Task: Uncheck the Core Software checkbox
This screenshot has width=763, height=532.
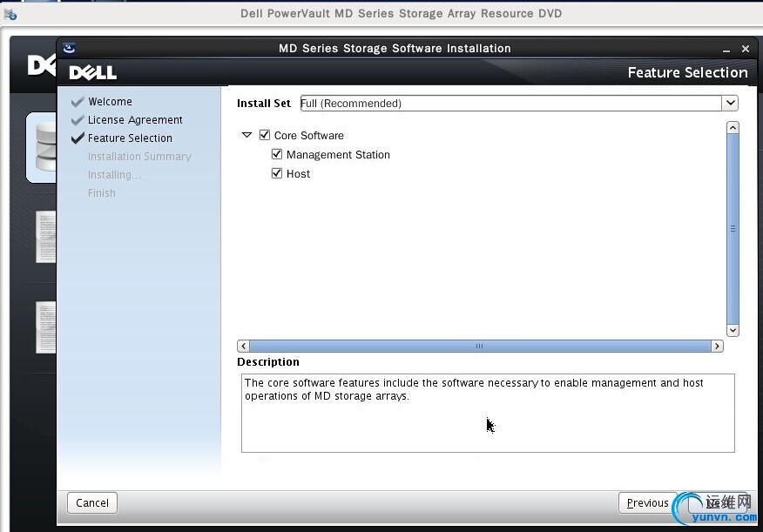Action: pos(264,135)
